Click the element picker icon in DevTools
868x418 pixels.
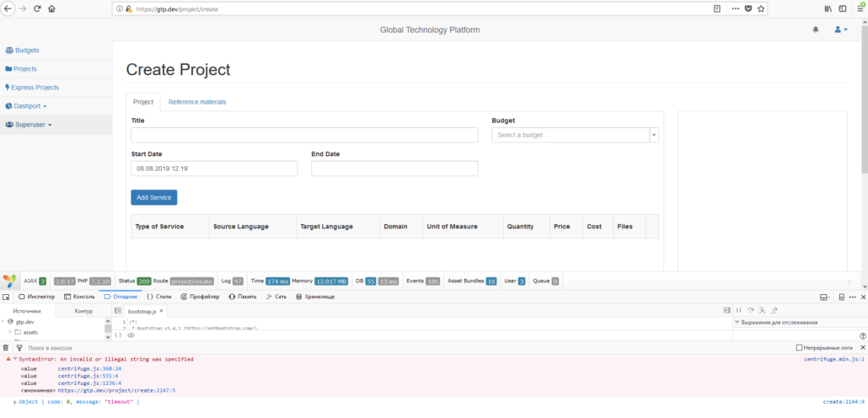point(6,297)
